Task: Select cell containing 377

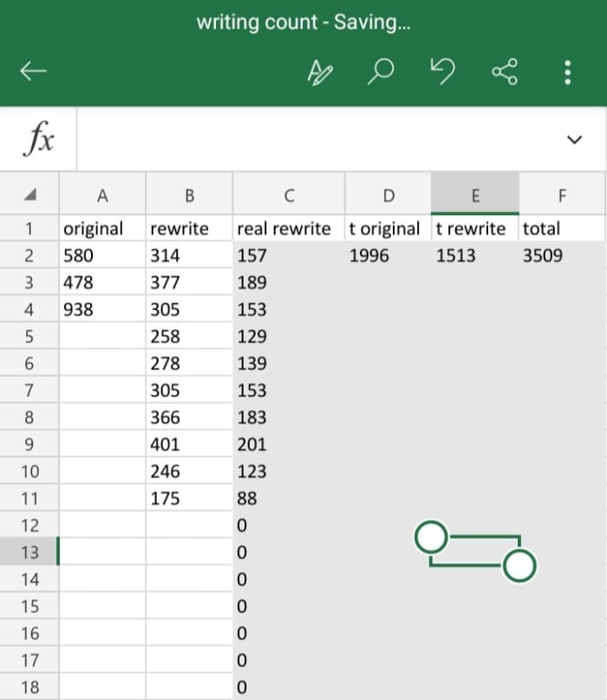Action: [x=189, y=282]
